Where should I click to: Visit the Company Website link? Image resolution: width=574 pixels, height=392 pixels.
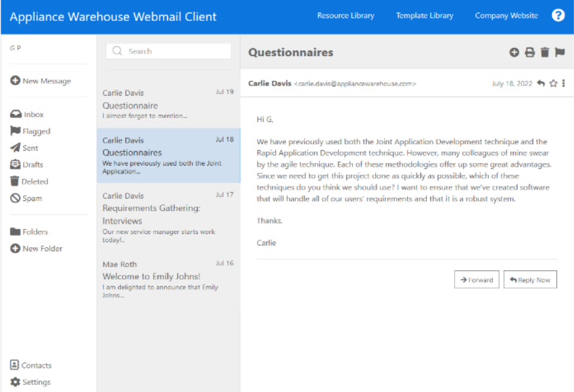[x=506, y=15]
